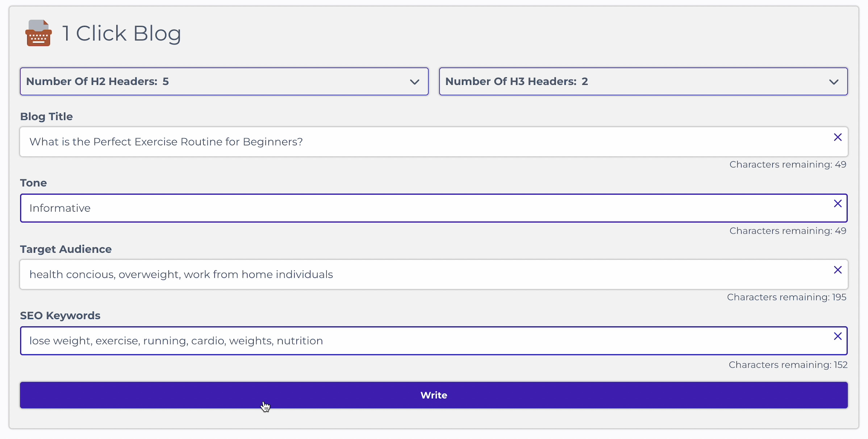Click the Blog Title label
The height and width of the screenshot is (439, 868).
point(46,117)
